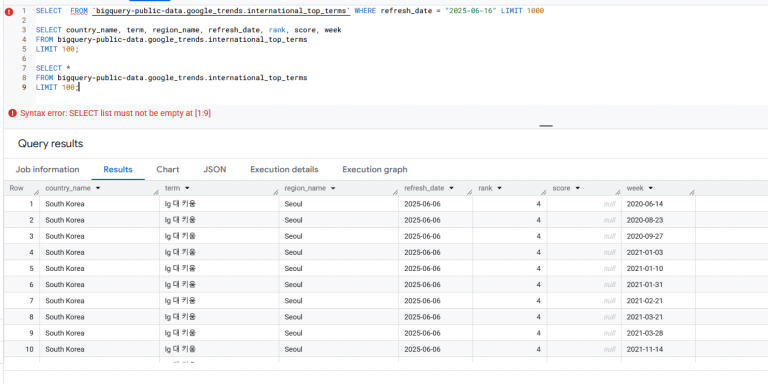The height and width of the screenshot is (384, 768).
Task: Switch to the Execution details tab
Action: 284,169
